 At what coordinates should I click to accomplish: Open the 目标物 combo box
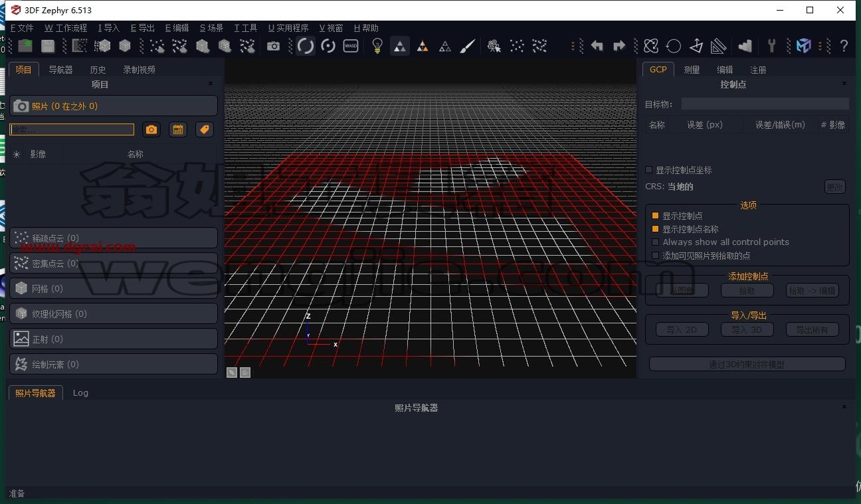point(765,104)
